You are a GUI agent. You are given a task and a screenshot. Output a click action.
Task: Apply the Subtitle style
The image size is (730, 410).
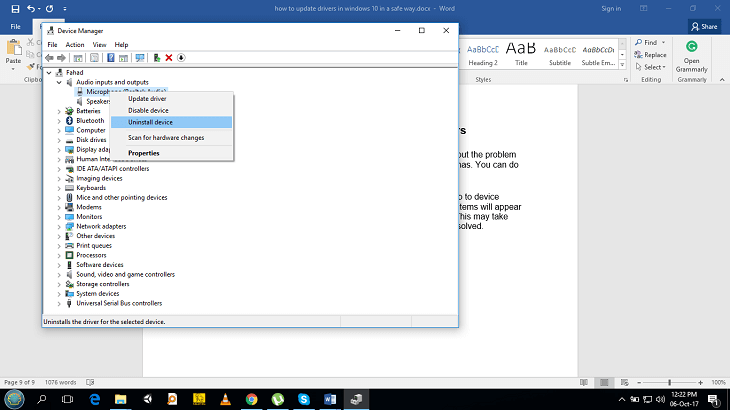(x=560, y=55)
